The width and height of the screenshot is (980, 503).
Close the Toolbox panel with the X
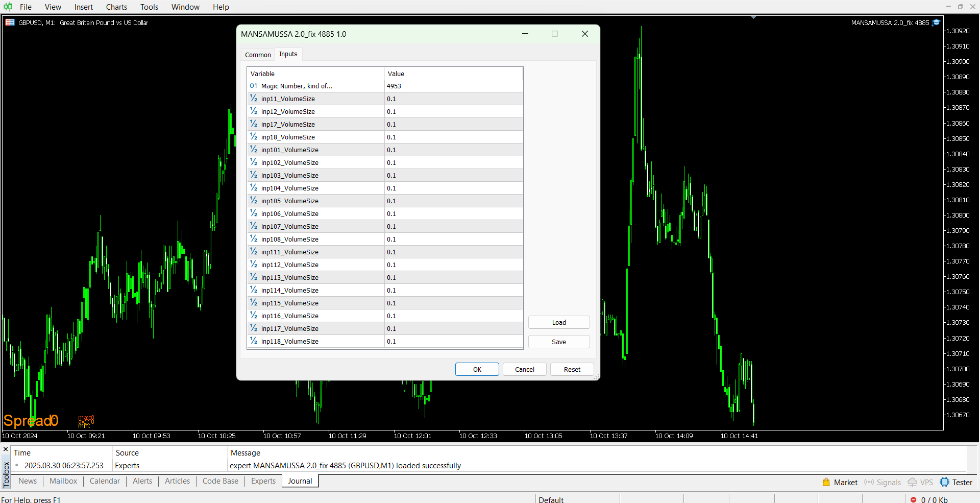pos(6,449)
